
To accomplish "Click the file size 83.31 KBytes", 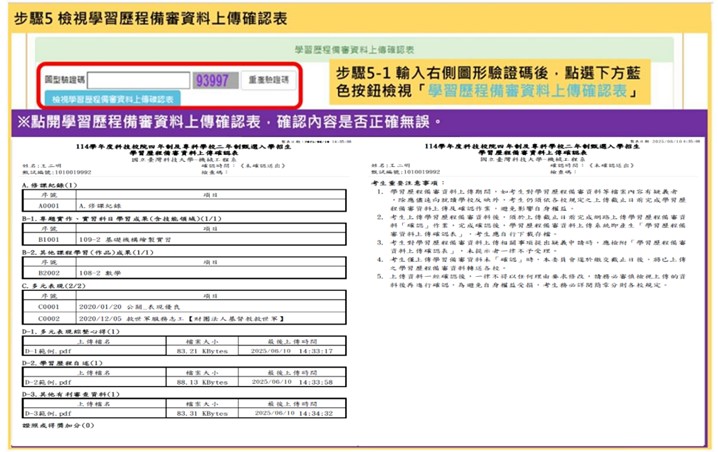I will (x=202, y=413).
